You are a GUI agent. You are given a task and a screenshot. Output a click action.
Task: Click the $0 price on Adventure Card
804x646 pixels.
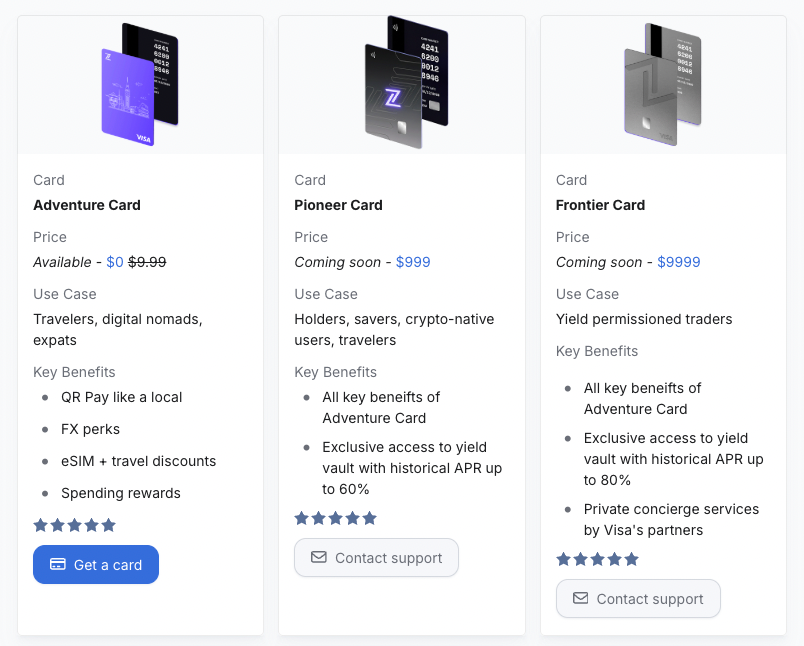point(115,262)
